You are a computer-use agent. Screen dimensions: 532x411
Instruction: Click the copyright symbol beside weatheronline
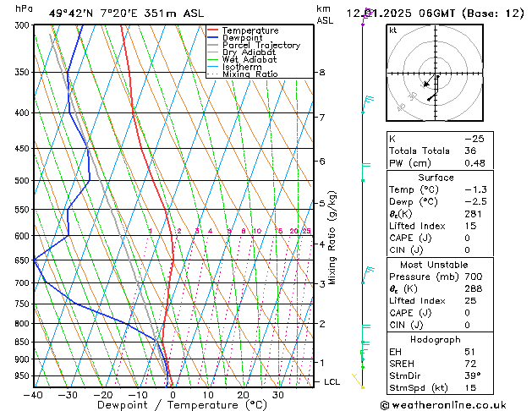click(386, 404)
